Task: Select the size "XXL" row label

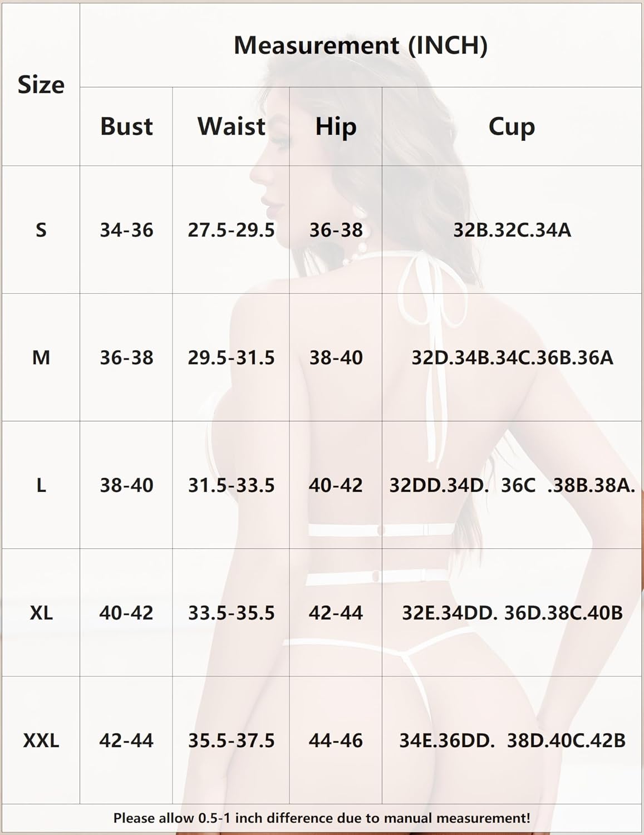Action: click(41, 740)
